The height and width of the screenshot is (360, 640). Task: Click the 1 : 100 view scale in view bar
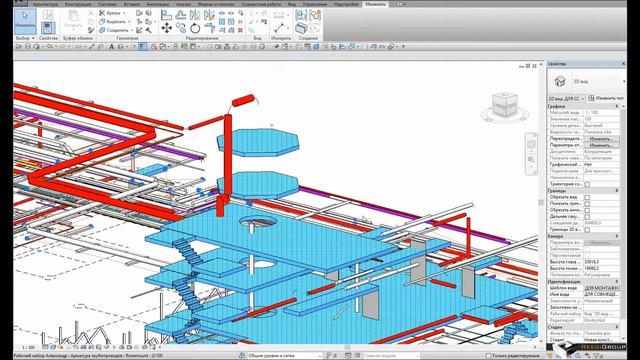[28, 347]
